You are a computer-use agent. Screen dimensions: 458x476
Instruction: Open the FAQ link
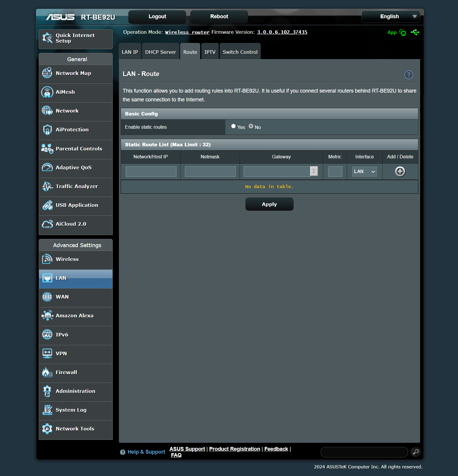(176, 455)
